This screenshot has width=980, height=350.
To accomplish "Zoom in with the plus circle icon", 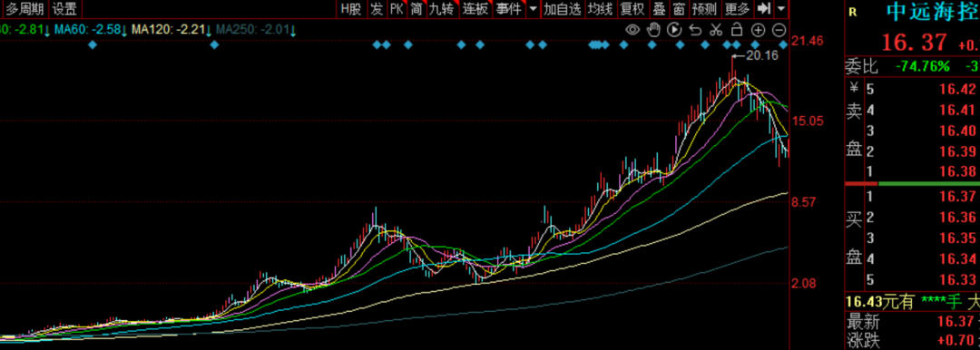I will 758,29.
